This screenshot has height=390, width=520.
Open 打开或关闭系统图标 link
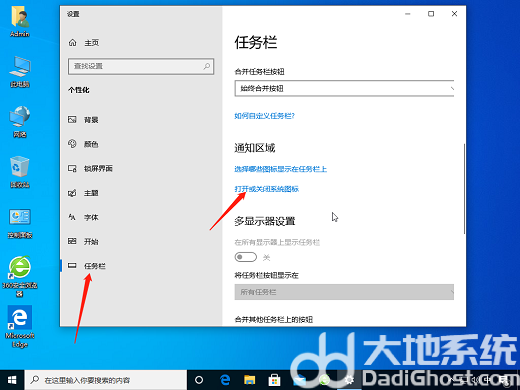click(x=267, y=189)
